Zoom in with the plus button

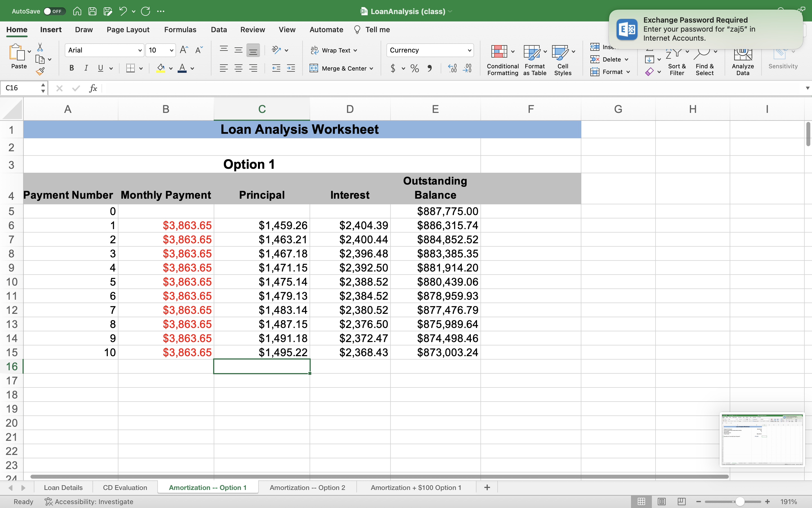767,502
